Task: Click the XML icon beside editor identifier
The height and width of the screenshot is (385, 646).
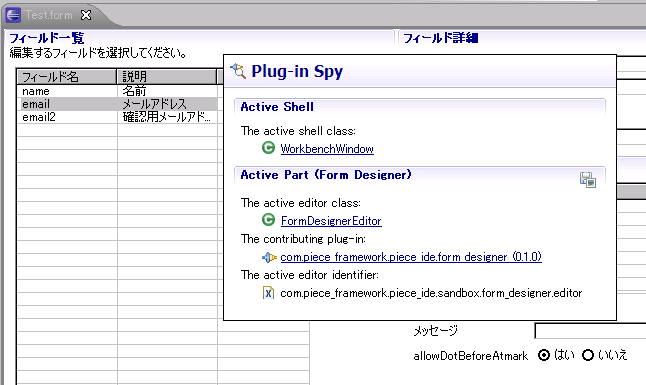Action: click(268, 293)
